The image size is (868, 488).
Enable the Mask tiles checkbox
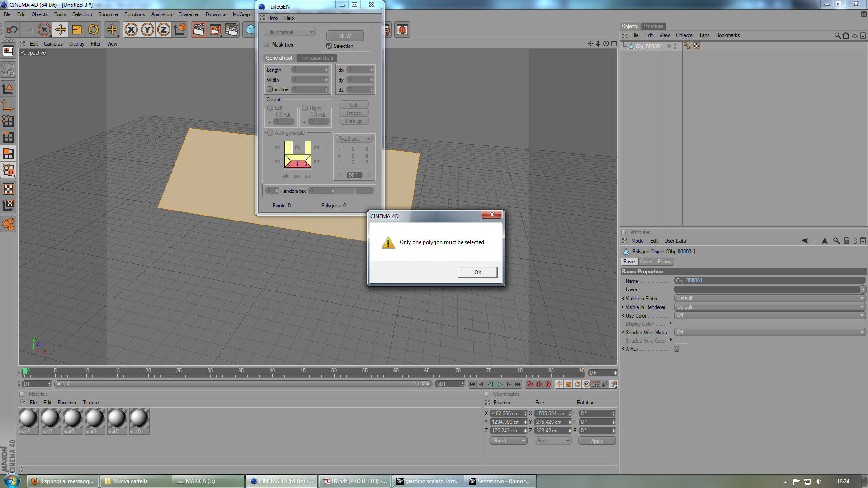click(267, 45)
